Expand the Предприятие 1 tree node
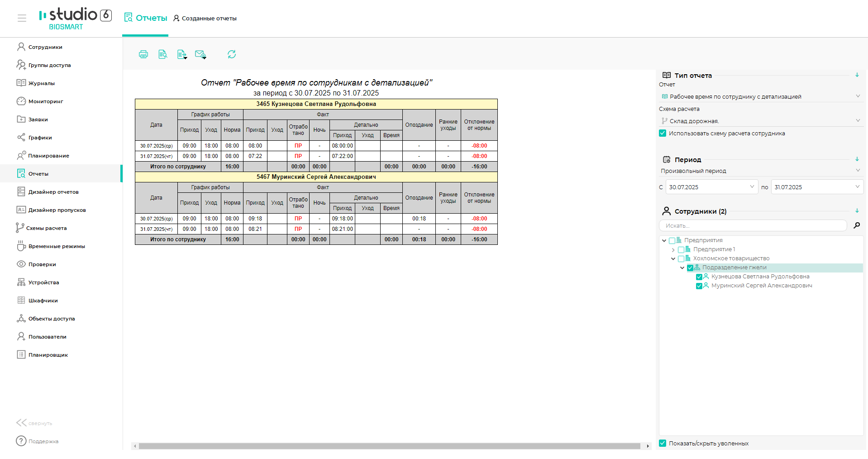This screenshot has height=459, width=868. 673,250
